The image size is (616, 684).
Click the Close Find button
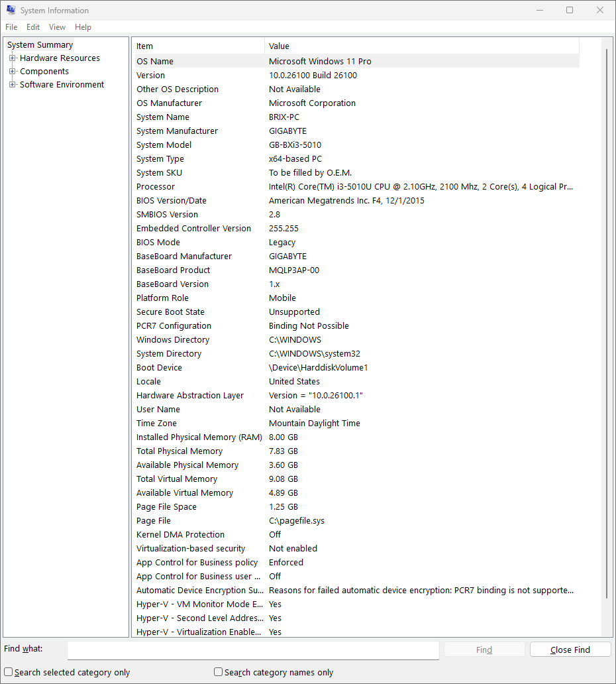(x=570, y=650)
